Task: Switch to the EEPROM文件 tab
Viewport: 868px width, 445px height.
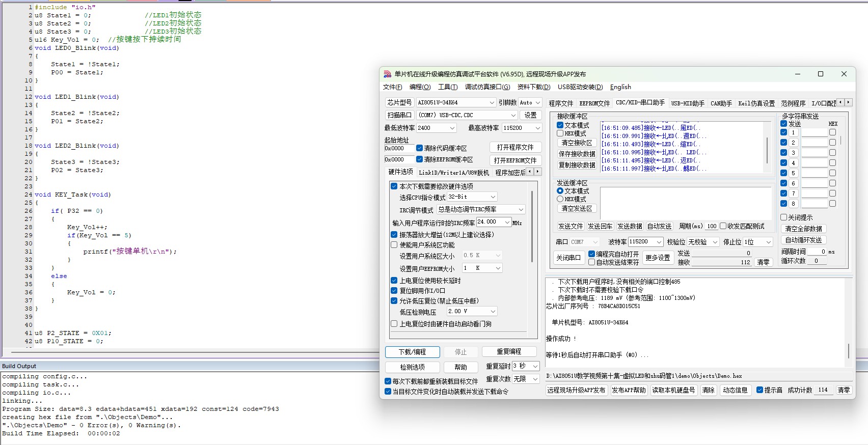Action: (594, 103)
